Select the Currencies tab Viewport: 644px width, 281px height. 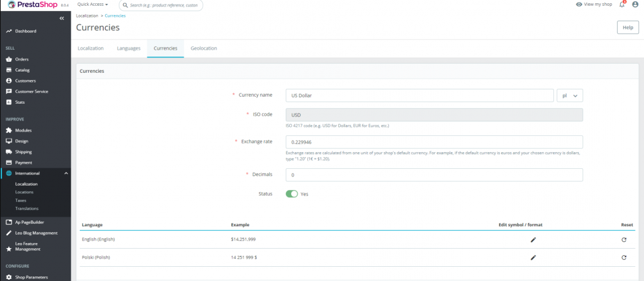point(166,48)
